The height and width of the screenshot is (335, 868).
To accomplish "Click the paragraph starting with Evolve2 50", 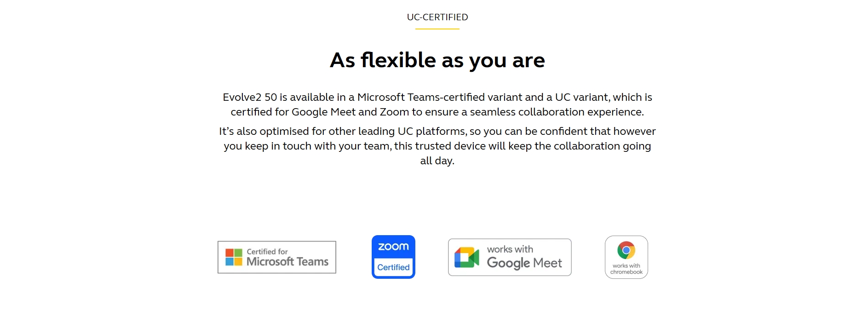I will pyautogui.click(x=437, y=104).
